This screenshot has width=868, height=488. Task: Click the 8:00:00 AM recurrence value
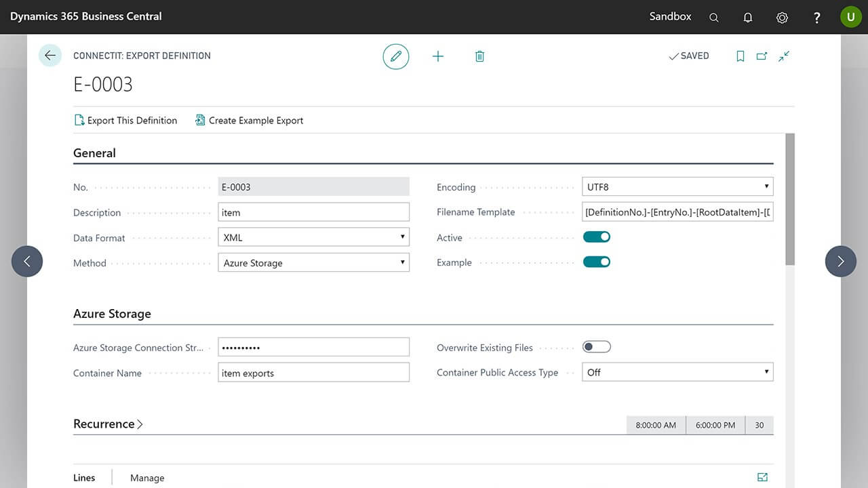(656, 425)
